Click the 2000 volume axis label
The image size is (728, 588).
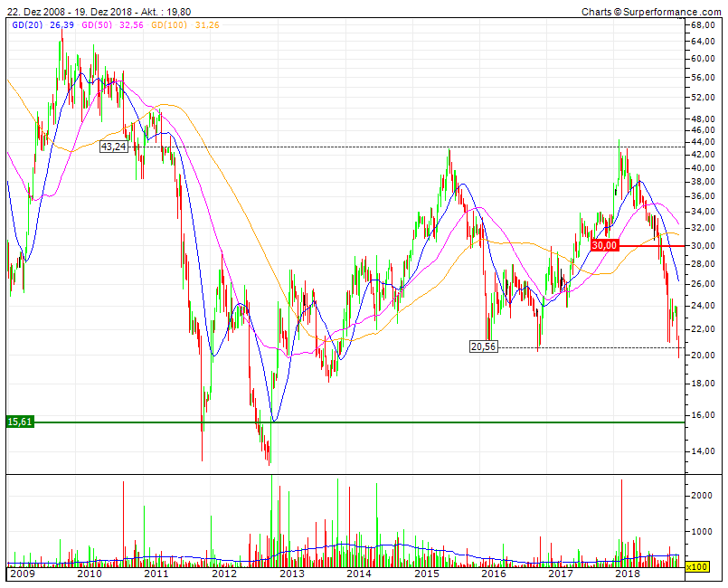click(702, 496)
